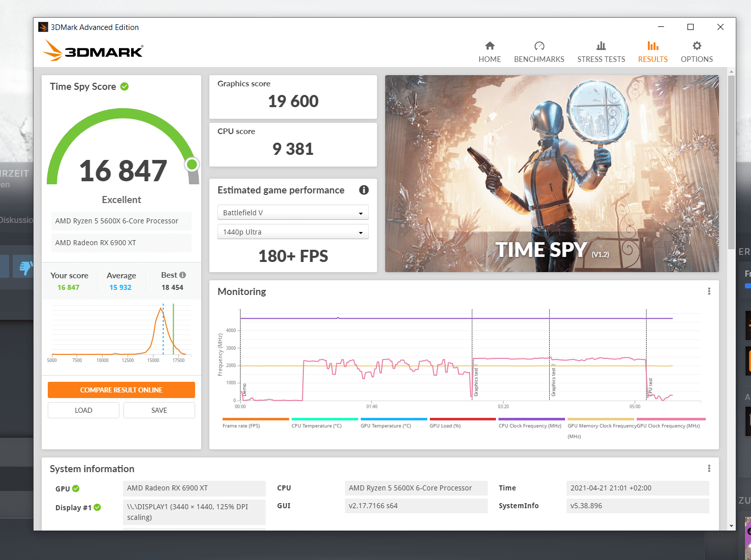Click the Time Spy hero image
751x560 pixels.
tap(552, 174)
